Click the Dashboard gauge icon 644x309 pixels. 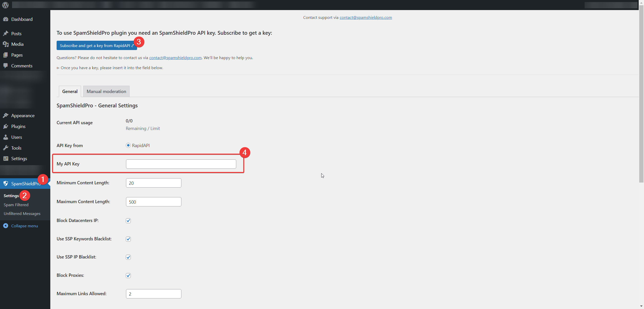[6, 19]
